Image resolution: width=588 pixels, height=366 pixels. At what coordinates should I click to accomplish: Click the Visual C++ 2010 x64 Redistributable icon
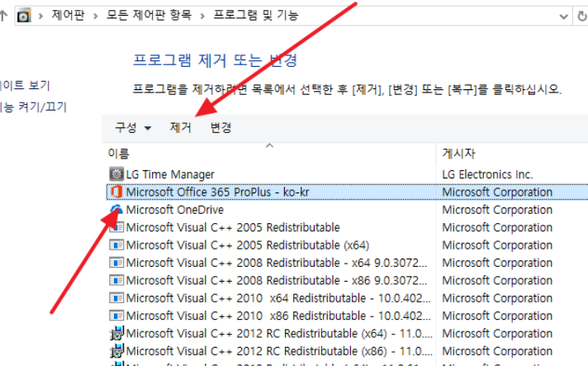tap(116, 298)
